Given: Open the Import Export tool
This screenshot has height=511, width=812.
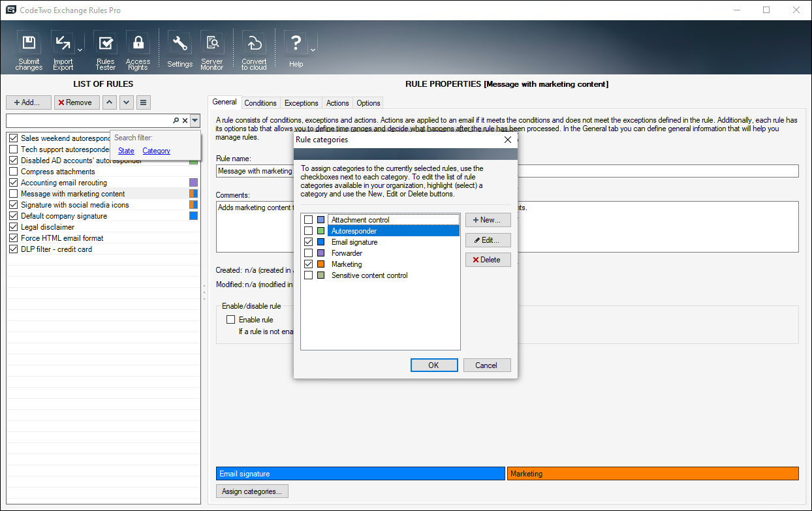Looking at the screenshot, I should click(63, 52).
